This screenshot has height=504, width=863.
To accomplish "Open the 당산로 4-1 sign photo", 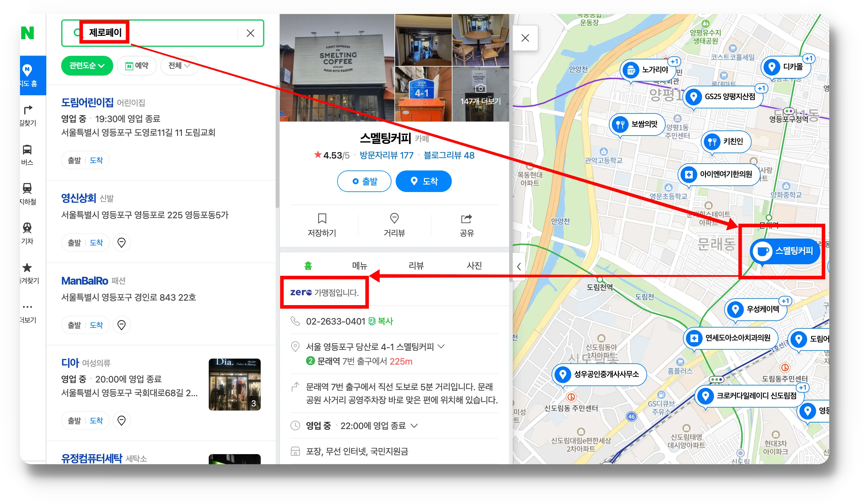I will [x=423, y=94].
